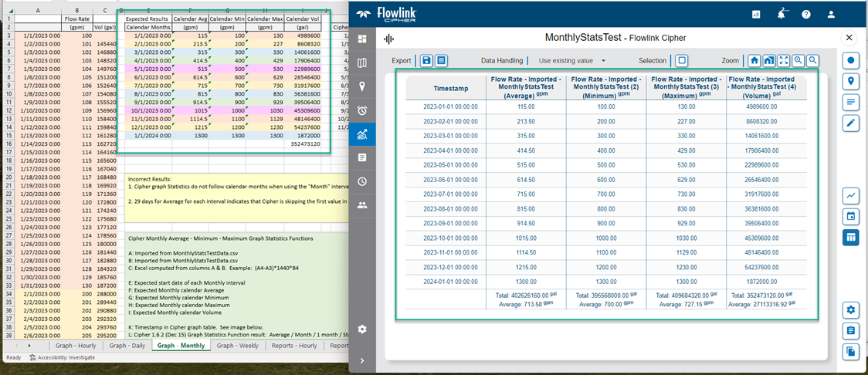Open user account menu in header

[831, 14]
